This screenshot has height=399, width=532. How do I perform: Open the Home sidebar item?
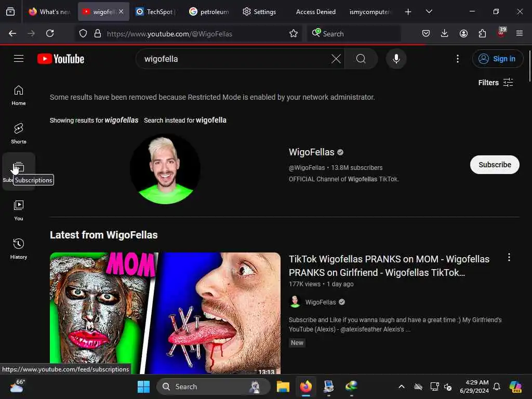19,96
